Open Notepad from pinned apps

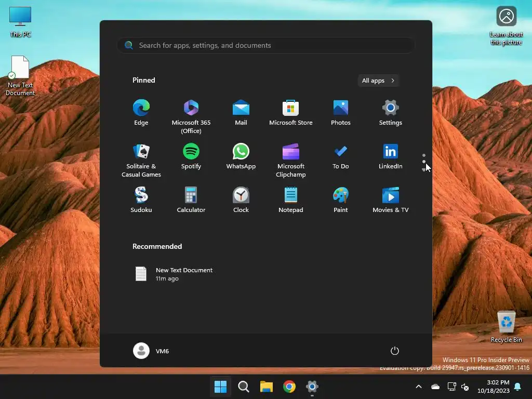(291, 200)
